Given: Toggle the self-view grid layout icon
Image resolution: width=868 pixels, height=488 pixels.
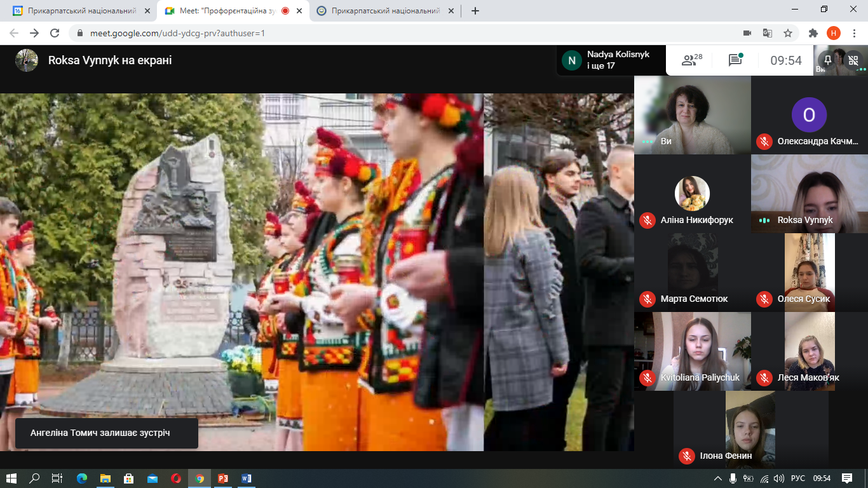Looking at the screenshot, I should 853,60.
